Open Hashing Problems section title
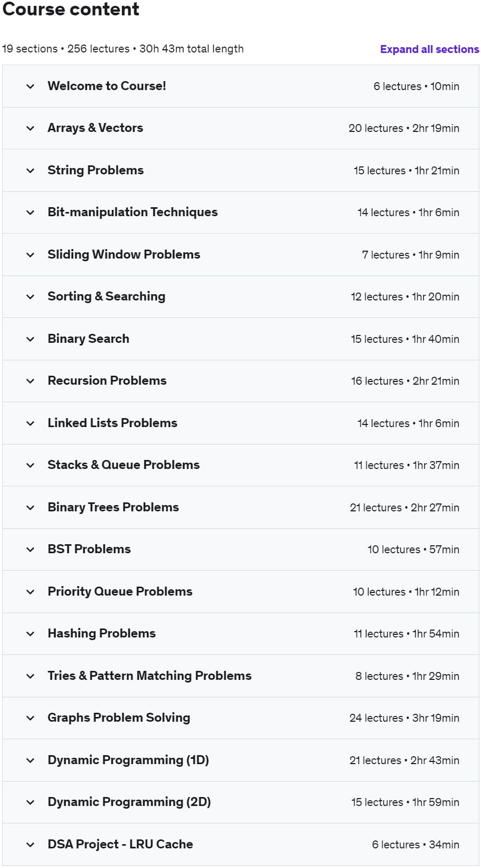This screenshot has height=868, width=481. tap(101, 633)
